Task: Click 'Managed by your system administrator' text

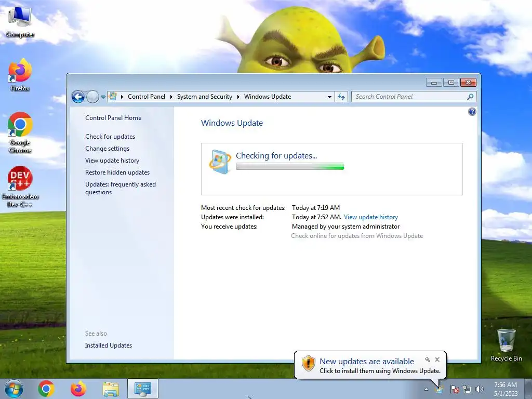Action: 345,227
